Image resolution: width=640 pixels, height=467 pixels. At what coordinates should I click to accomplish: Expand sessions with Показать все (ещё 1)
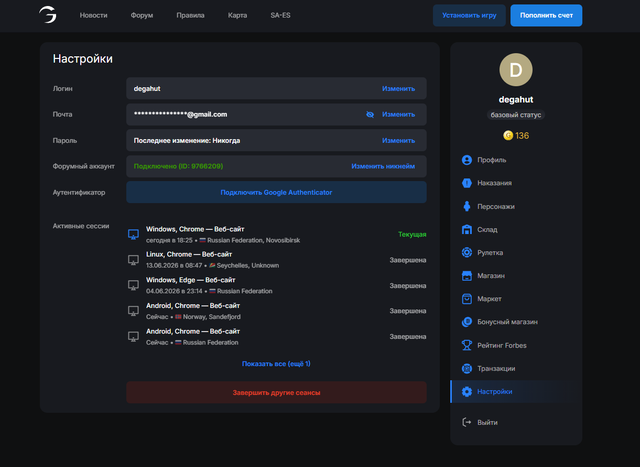[276, 363]
